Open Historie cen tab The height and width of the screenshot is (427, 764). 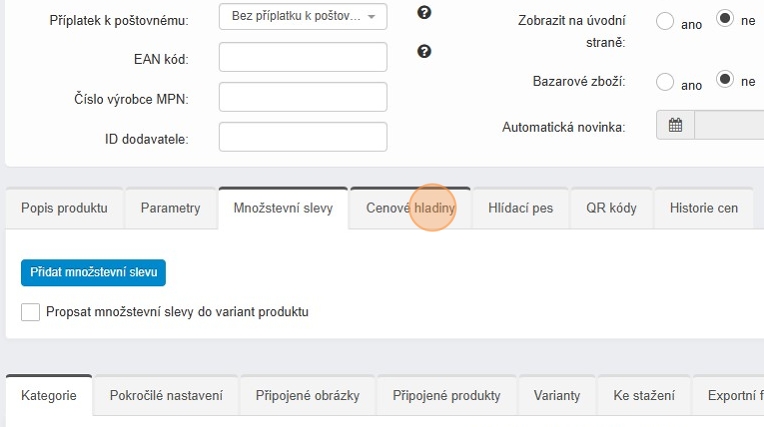(704, 209)
